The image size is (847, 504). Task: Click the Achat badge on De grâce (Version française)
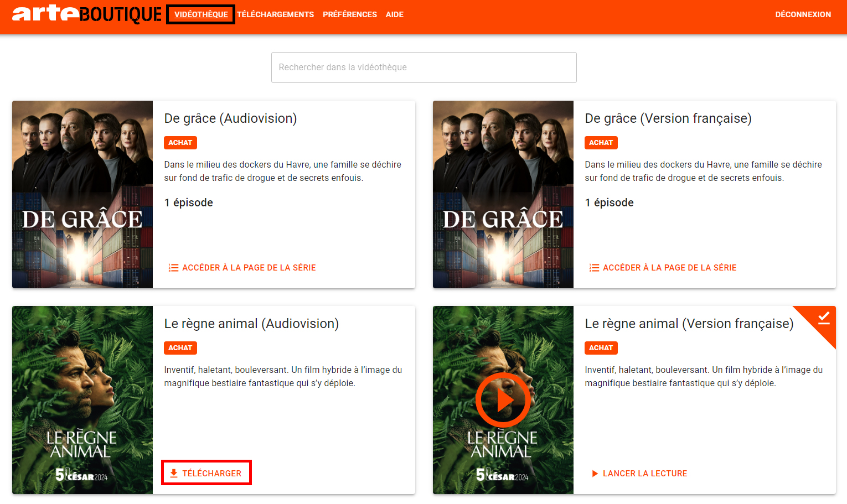click(x=601, y=143)
